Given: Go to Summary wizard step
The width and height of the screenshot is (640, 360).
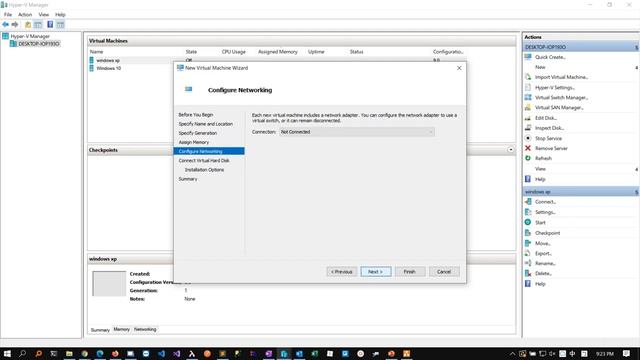Looking at the screenshot, I should click(188, 179).
